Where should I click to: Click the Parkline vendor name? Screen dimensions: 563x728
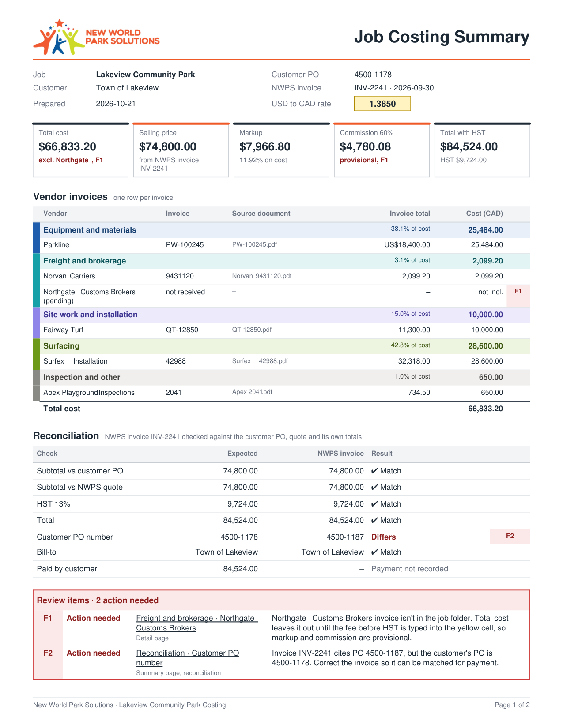[x=57, y=245]
